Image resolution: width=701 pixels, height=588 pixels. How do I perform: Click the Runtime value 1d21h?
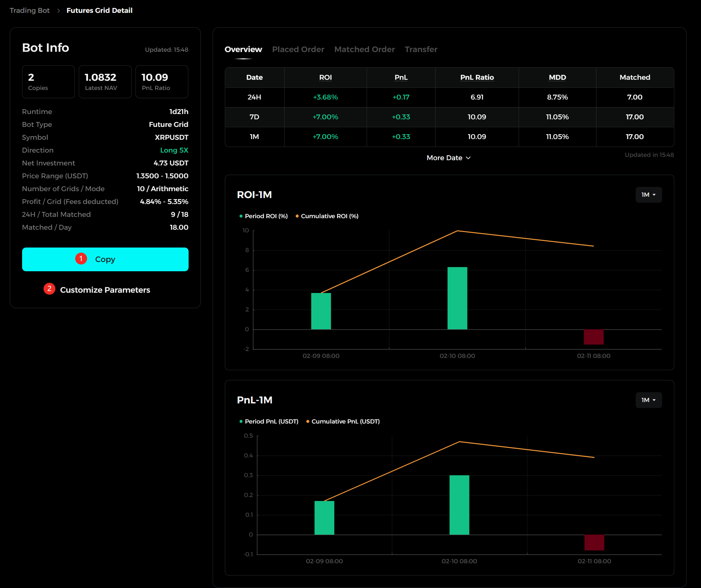pyautogui.click(x=179, y=111)
